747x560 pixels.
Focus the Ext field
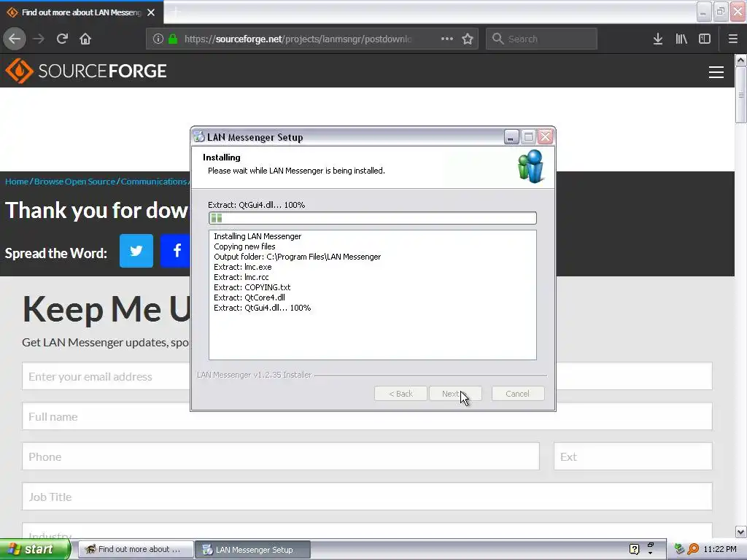pyautogui.click(x=633, y=456)
